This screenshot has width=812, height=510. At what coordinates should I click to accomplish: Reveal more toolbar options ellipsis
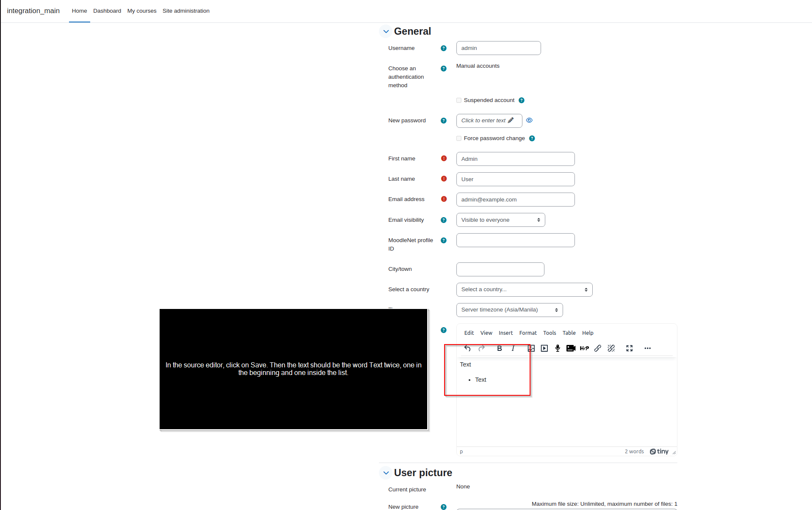pyautogui.click(x=648, y=348)
